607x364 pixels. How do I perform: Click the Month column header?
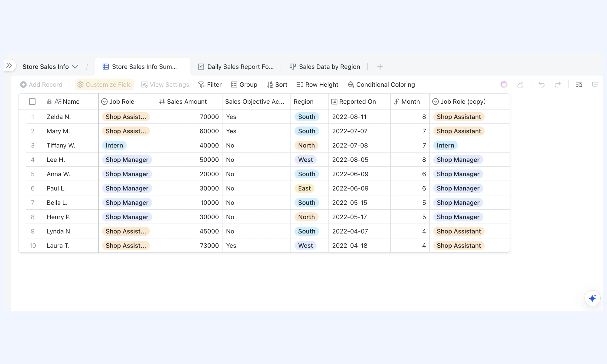[x=410, y=102]
